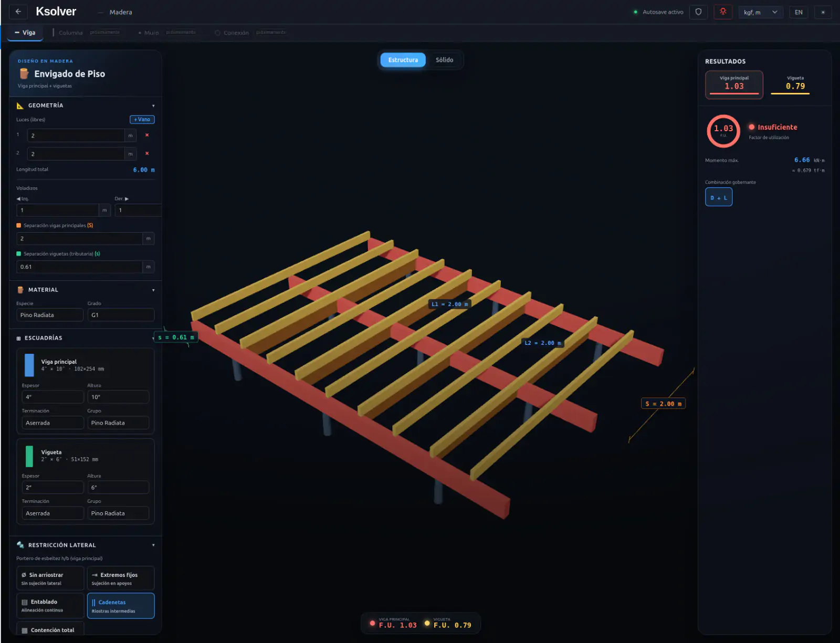Add a span with +Vano button
This screenshot has width=840, height=643.
coord(142,120)
